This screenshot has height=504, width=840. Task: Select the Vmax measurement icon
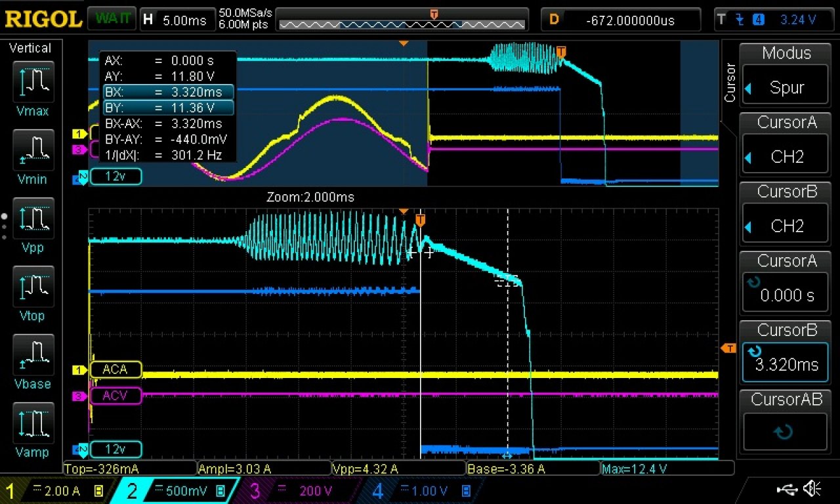pos(33,81)
